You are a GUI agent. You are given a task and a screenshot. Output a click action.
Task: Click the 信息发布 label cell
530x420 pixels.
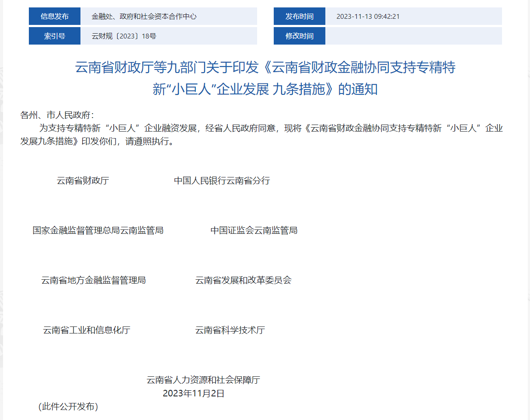tap(55, 17)
